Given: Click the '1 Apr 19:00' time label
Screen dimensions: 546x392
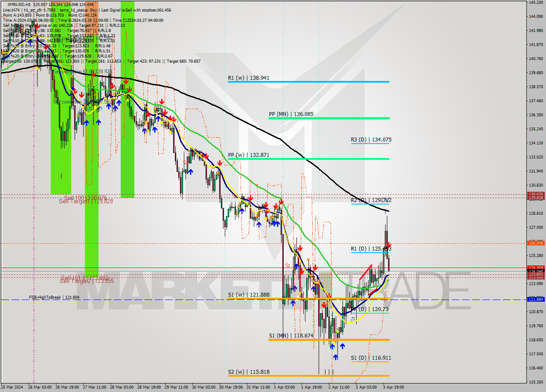Looking at the screenshot, I should tap(311, 388).
